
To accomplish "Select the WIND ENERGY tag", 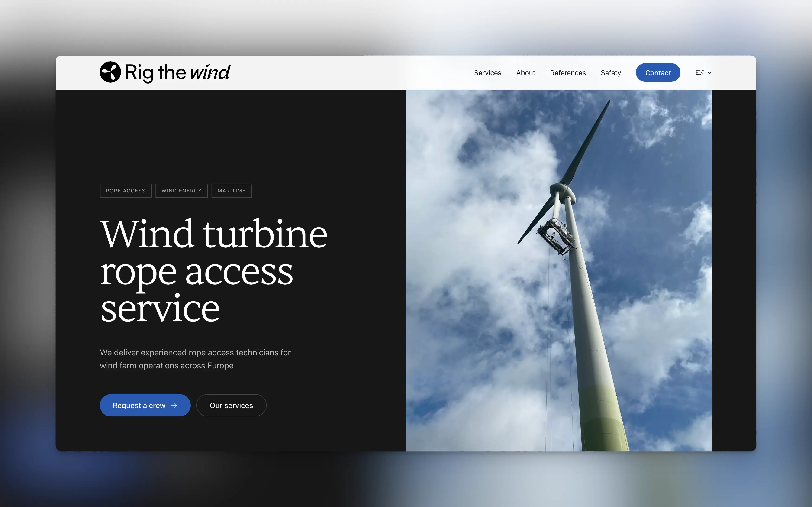I will point(181,190).
